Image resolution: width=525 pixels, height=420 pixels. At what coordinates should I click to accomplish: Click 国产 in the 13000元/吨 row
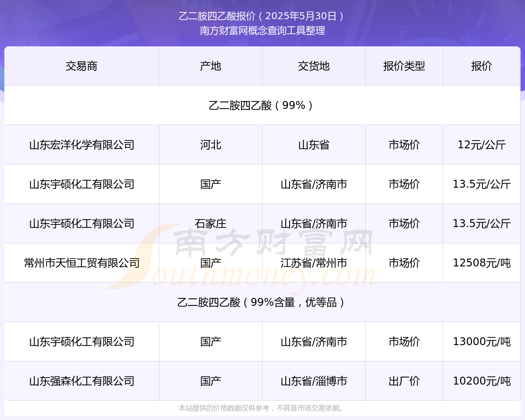click(x=211, y=342)
